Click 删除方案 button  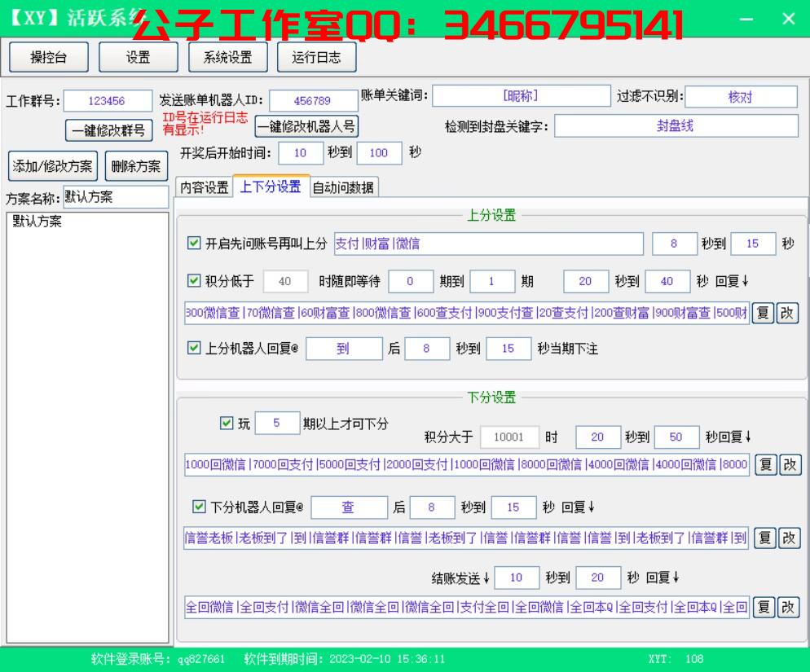136,166
